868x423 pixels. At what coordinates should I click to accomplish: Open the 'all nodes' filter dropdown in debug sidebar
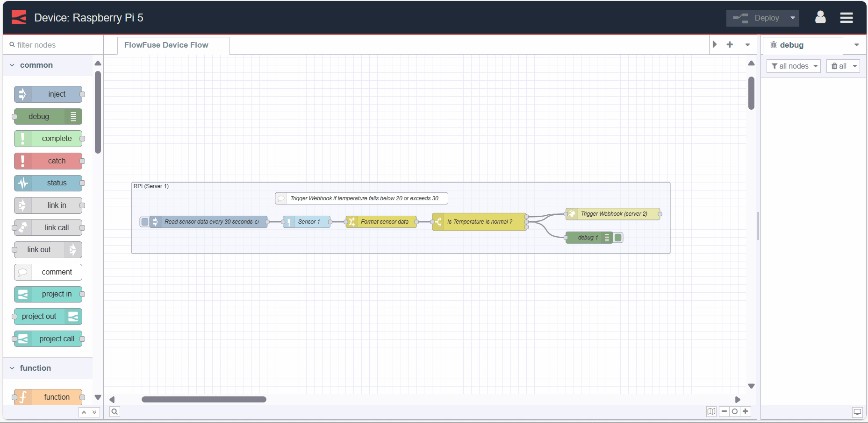click(x=793, y=66)
